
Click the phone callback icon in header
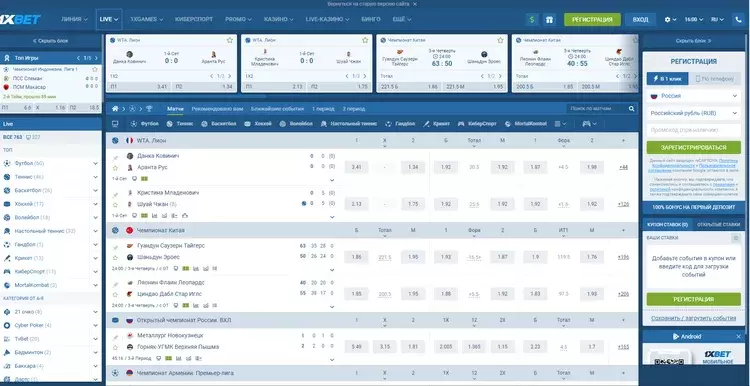pyautogui.click(x=739, y=20)
